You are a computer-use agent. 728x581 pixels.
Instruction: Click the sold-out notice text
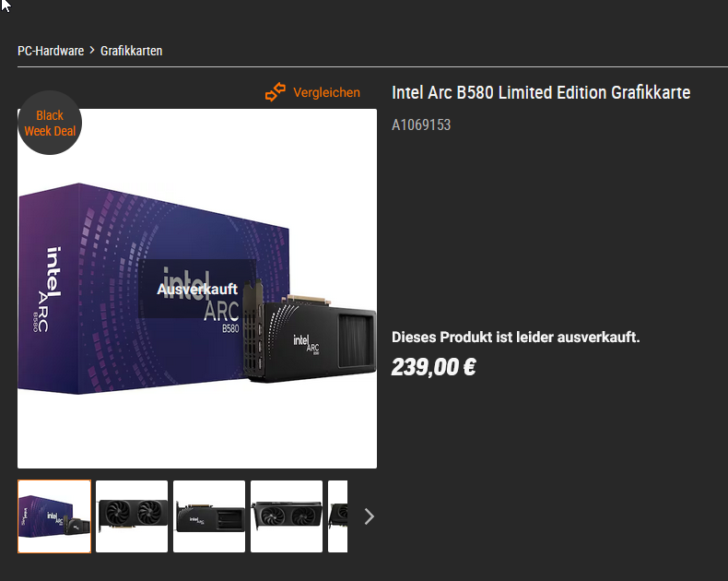tap(515, 337)
